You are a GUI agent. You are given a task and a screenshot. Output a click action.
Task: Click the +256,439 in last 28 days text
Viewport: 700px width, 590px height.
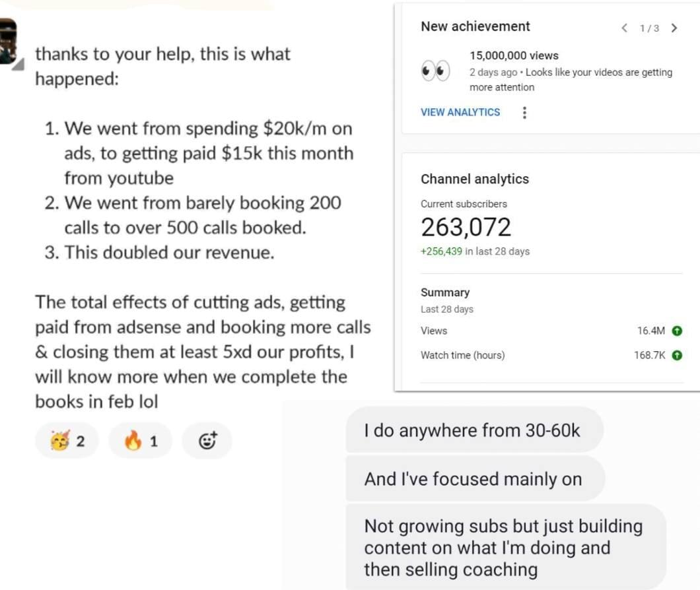(x=475, y=251)
